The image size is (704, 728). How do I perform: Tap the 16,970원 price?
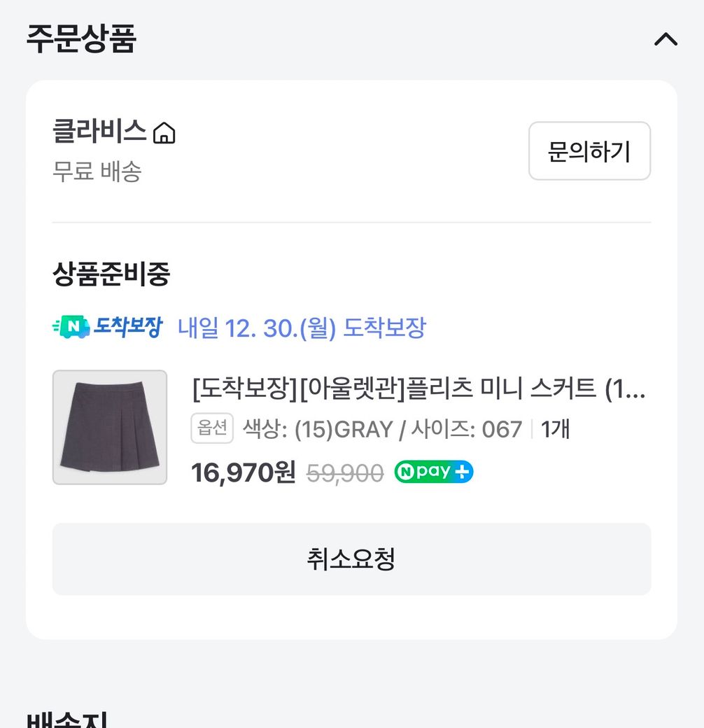(x=243, y=472)
